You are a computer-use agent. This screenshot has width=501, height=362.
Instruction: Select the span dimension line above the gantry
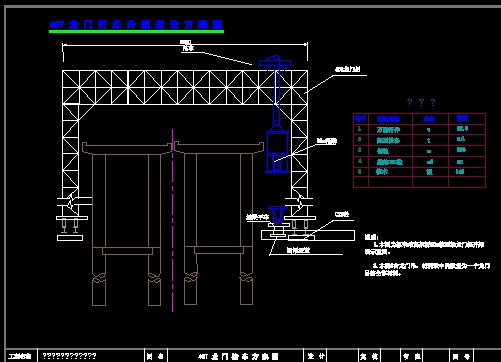tap(185, 44)
